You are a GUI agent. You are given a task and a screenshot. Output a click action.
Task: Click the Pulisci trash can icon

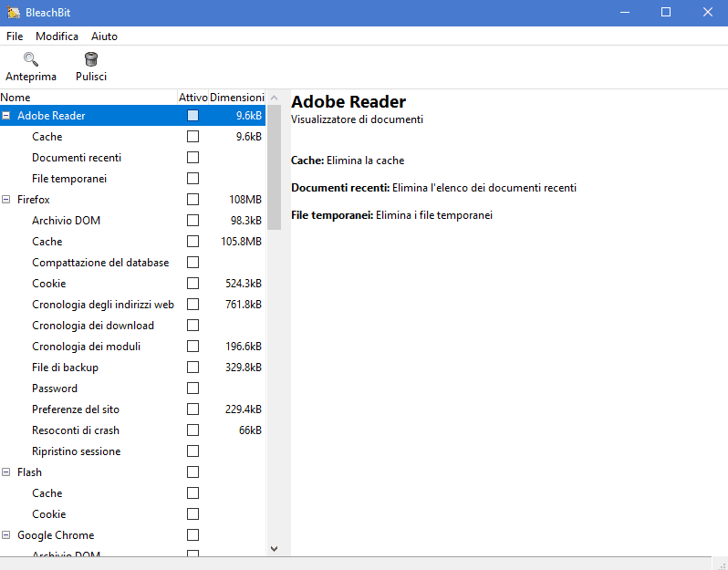pyautogui.click(x=91, y=60)
